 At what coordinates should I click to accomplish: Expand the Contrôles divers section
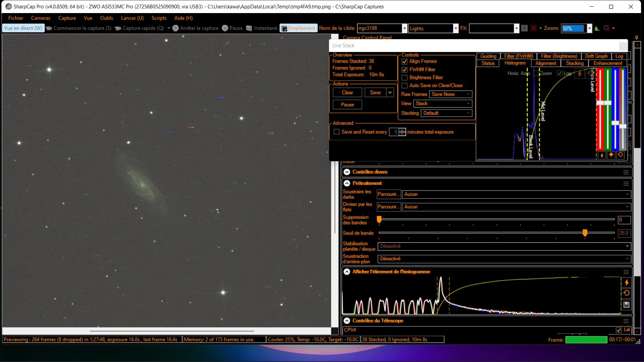(347, 172)
